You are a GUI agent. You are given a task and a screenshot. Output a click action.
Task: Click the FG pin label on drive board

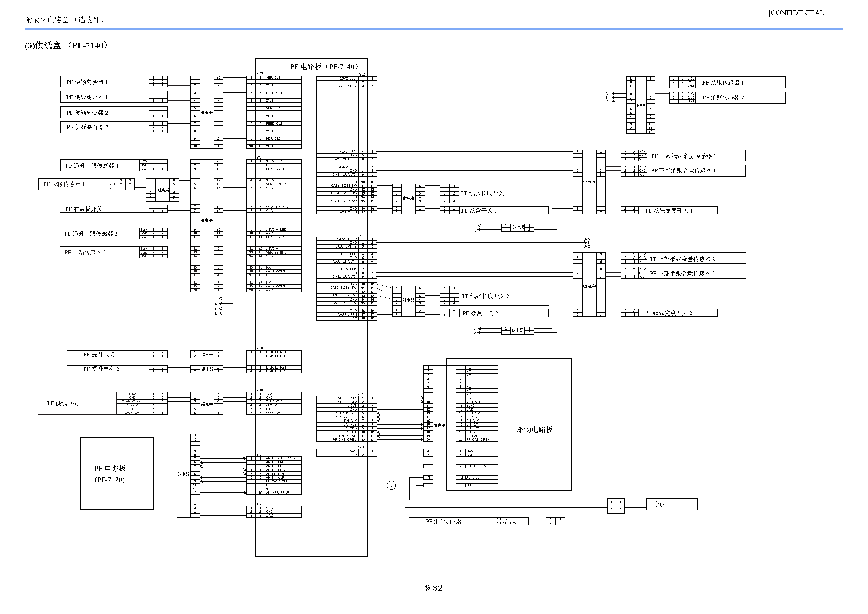coord(468,485)
